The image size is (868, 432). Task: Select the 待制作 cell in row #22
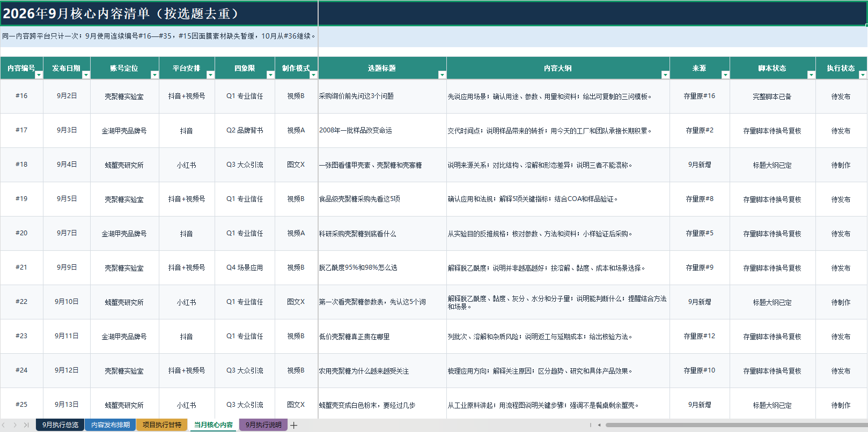coord(841,302)
